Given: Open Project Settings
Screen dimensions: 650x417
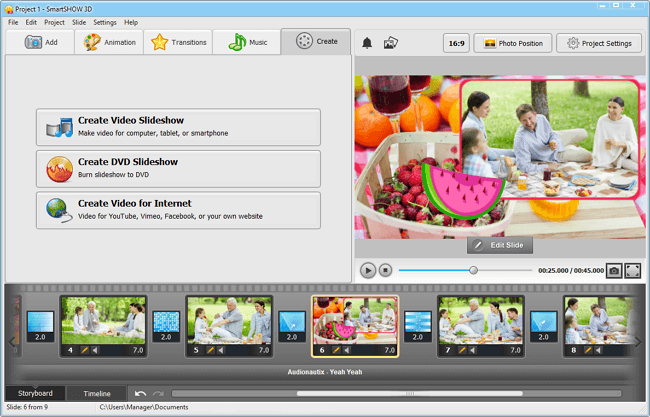Looking at the screenshot, I should (x=599, y=43).
